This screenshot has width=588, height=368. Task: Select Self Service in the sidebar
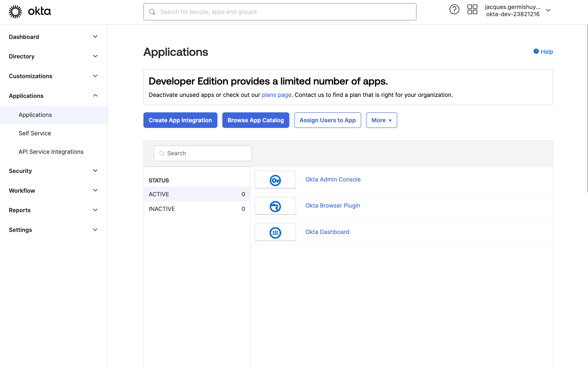[x=35, y=133]
